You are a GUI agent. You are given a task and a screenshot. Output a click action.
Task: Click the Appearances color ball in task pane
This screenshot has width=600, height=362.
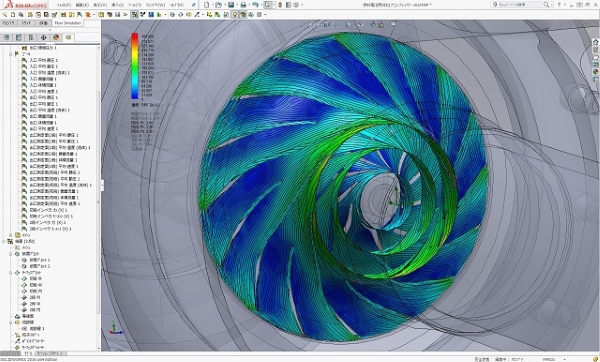595,72
